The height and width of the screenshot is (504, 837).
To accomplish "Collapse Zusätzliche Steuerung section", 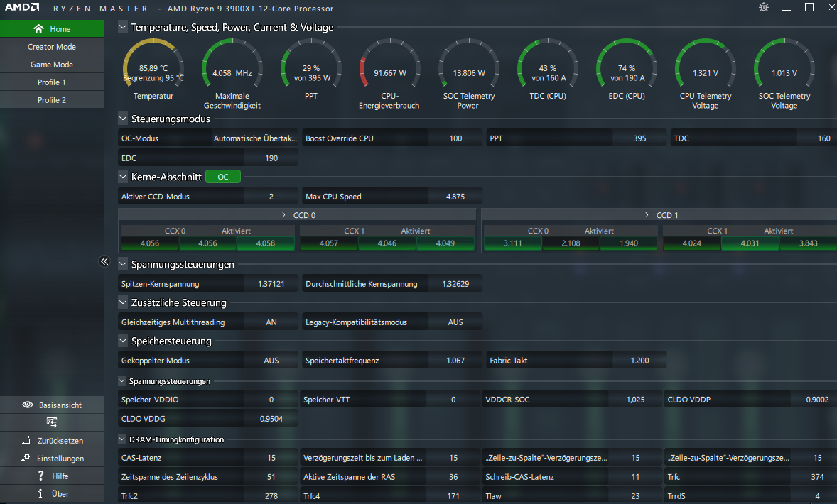I will 123,302.
